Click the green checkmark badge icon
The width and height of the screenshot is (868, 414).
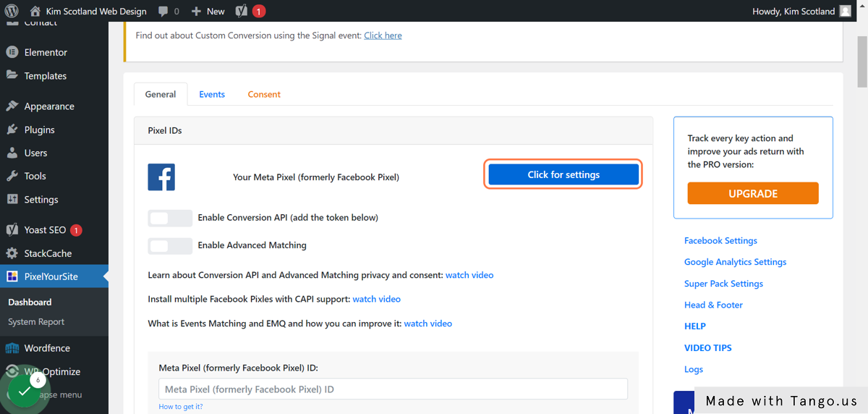click(25, 391)
